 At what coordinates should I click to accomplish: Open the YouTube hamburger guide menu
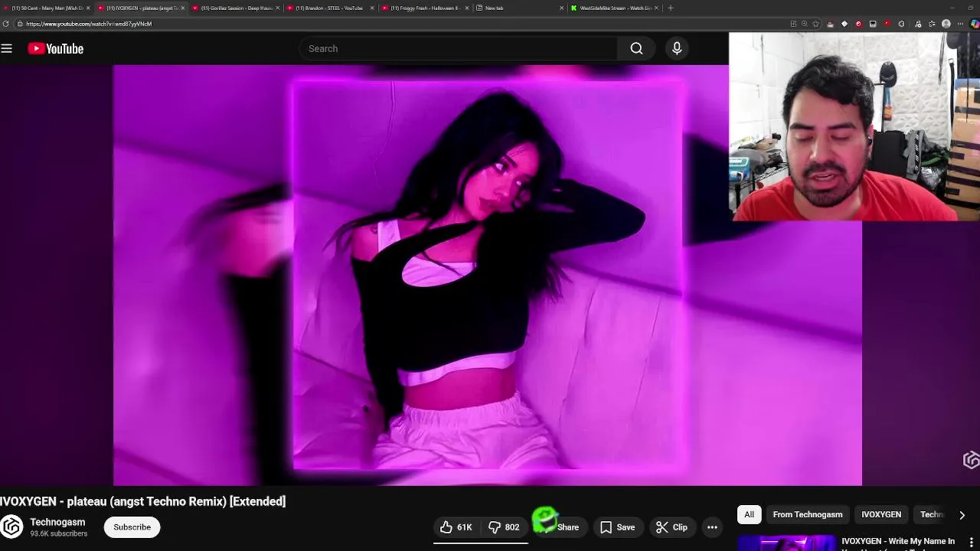coord(7,48)
